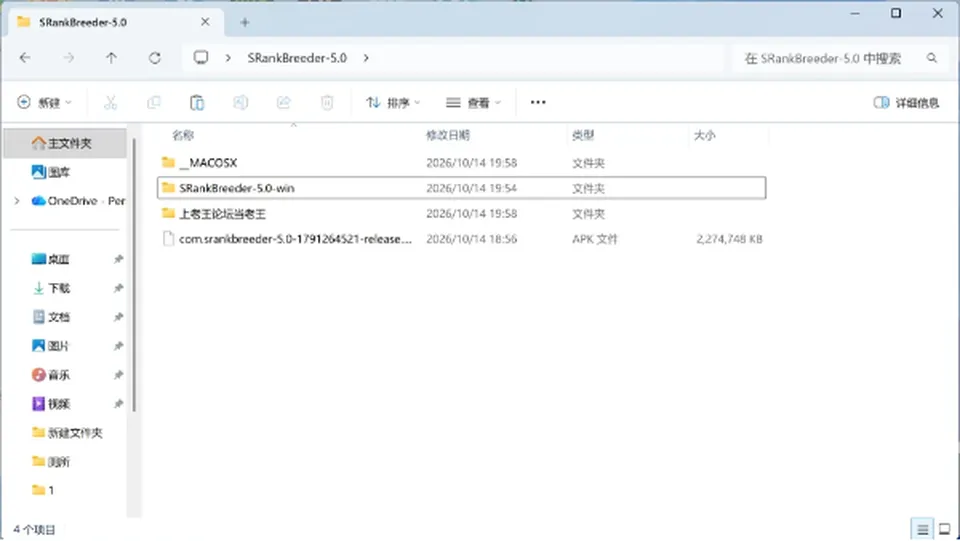Screen dimensions: 960x541
Task: Unpin Downloads (下载) via its pin icon
Action: pyautogui.click(x=118, y=288)
